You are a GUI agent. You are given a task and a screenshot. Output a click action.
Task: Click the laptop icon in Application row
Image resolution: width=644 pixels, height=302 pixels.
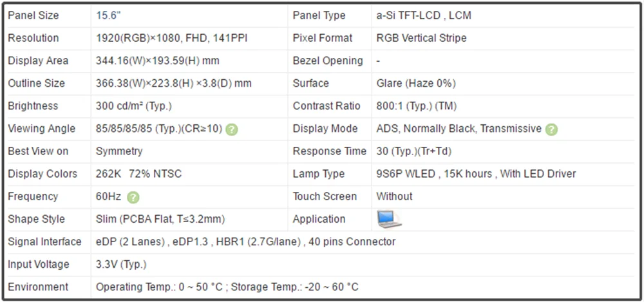tap(389, 219)
